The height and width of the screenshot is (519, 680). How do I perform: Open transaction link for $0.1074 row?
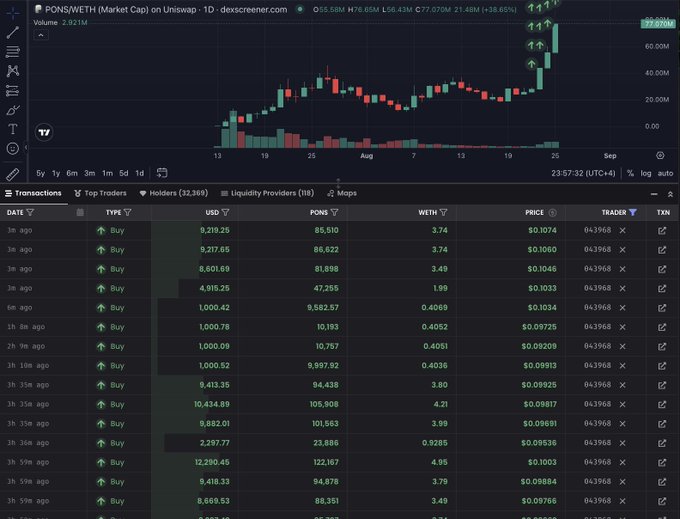(x=662, y=231)
